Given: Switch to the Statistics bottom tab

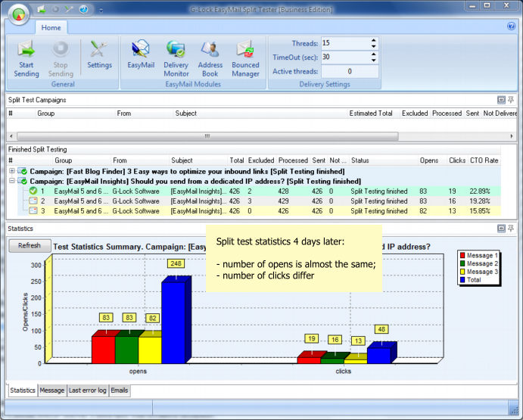Looking at the screenshot, I should pos(23,390).
